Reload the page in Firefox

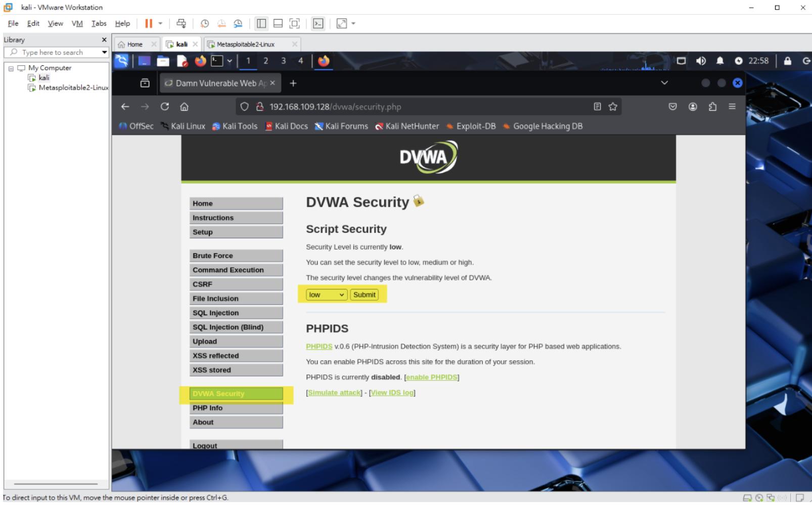pos(164,107)
